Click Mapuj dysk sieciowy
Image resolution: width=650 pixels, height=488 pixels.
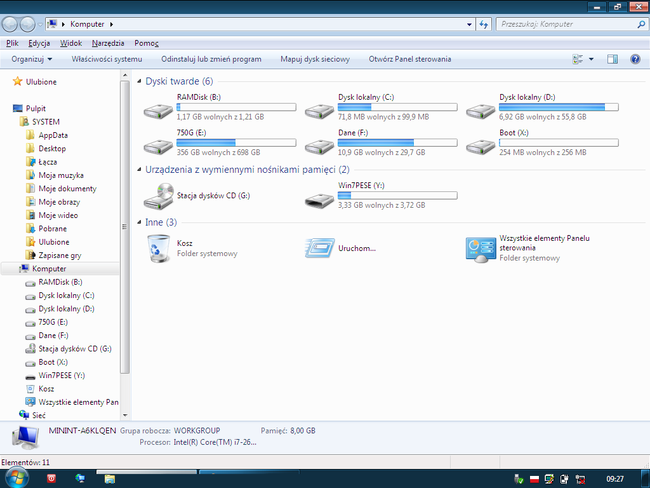coord(315,59)
